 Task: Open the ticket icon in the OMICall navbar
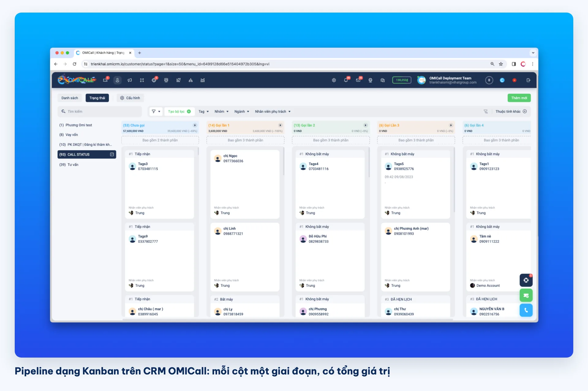(105, 80)
